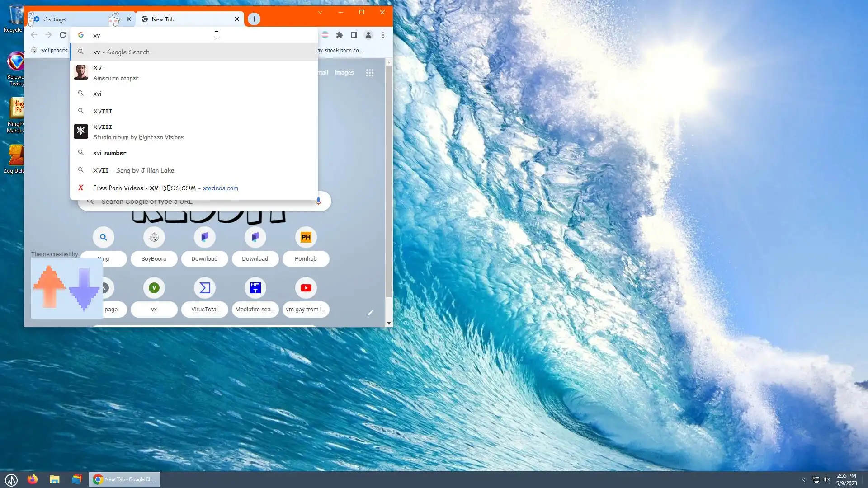Click the Extensions puzzle icon
The image size is (868, 488).
[340, 35]
